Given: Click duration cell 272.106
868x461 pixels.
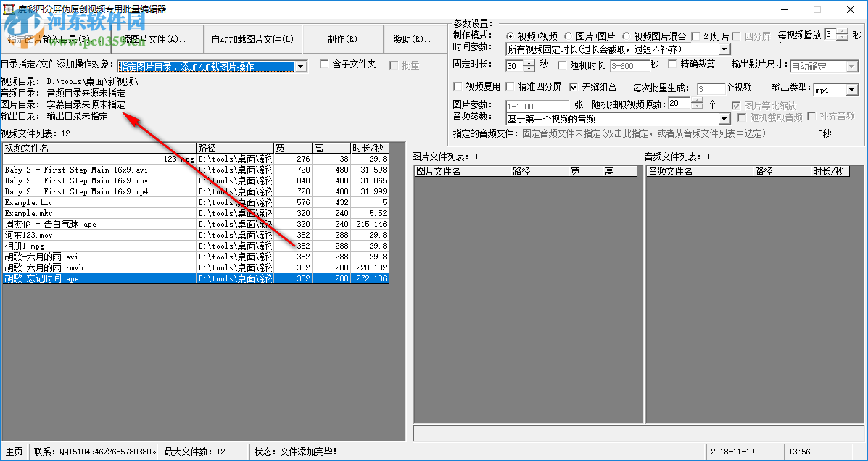Looking at the screenshot, I should click(370, 278).
